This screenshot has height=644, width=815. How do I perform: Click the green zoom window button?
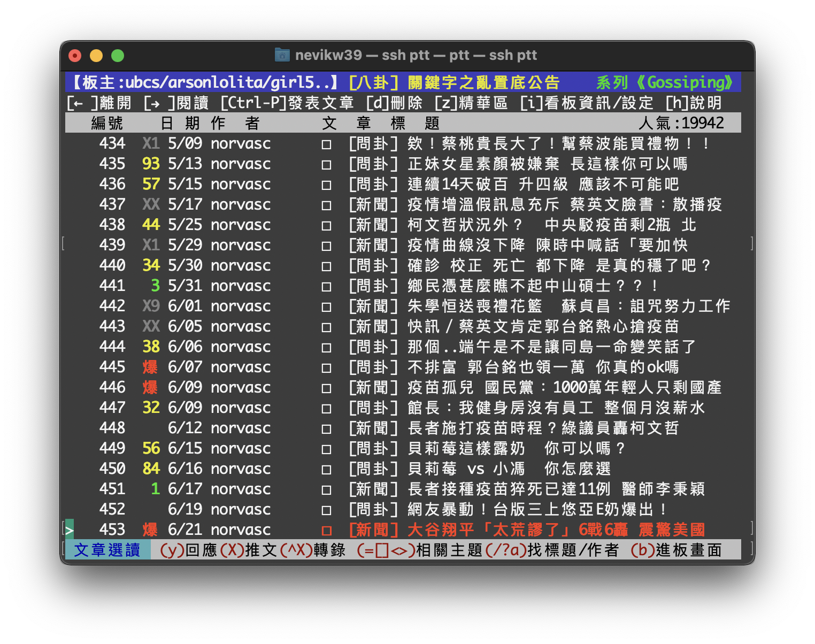[x=118, y=56]
